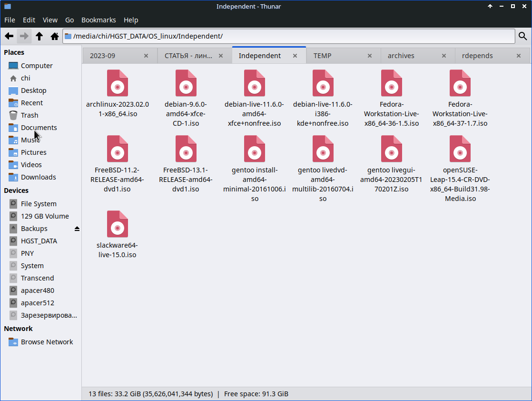The width and height of the screenshot is (532, 401).
Task: Select gentoo livedvd-amd64-multilib iso icon
Action: pyautogui.click(x=323, y=149)
